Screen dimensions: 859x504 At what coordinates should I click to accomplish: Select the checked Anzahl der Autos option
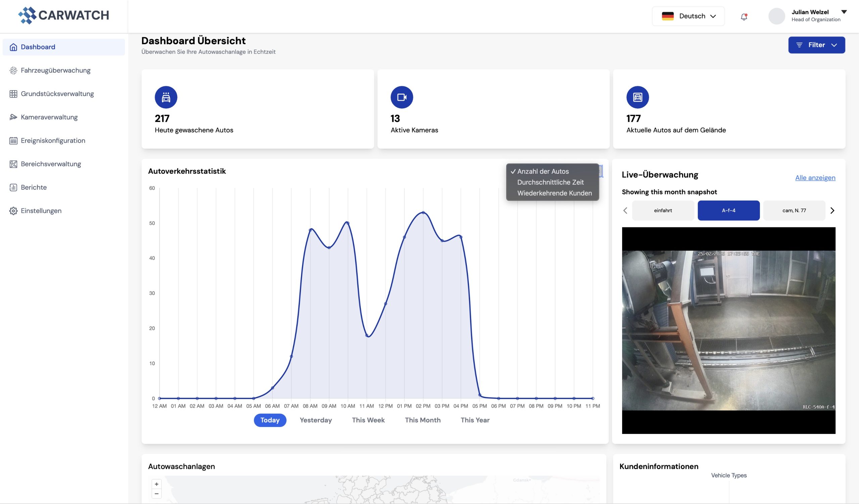point(543,171)
